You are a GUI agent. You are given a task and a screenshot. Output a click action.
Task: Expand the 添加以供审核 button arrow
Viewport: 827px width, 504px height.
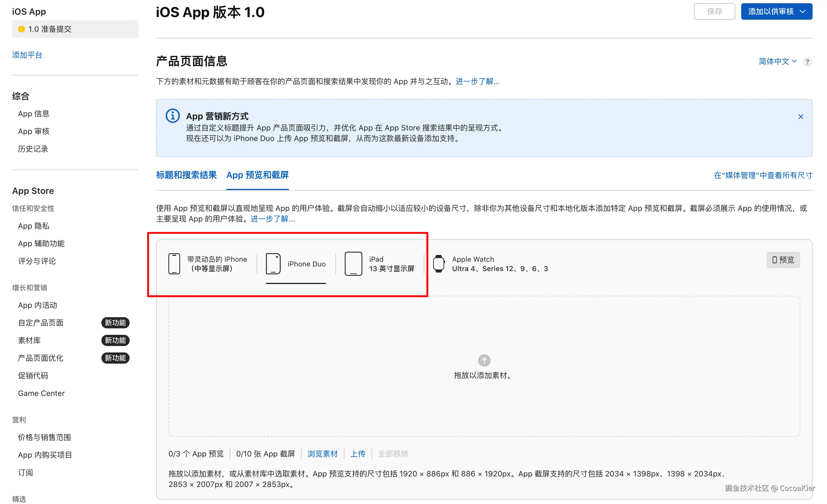click(802, 12)
